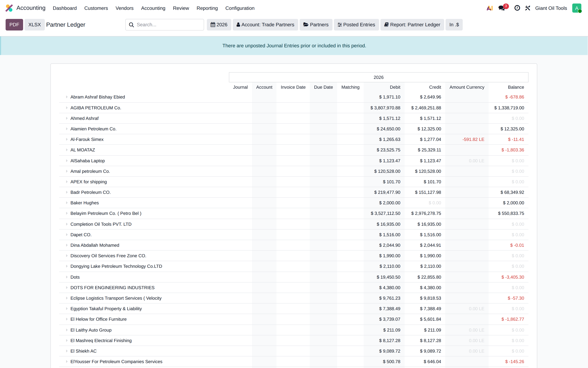This screenshot has width=588, height=368.
Task: Expand the Ahmed Ashraf row
Action: pos(66,118)
